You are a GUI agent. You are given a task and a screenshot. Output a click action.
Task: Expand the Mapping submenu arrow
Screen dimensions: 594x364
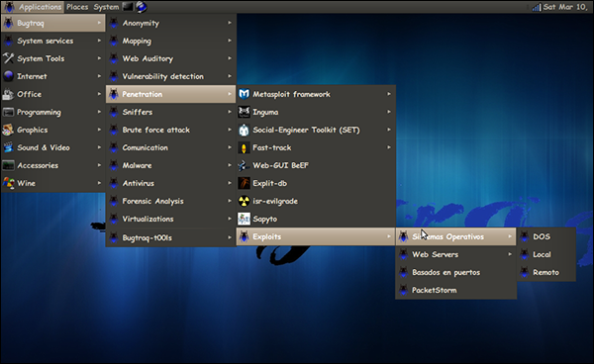(x=230, y=41)
